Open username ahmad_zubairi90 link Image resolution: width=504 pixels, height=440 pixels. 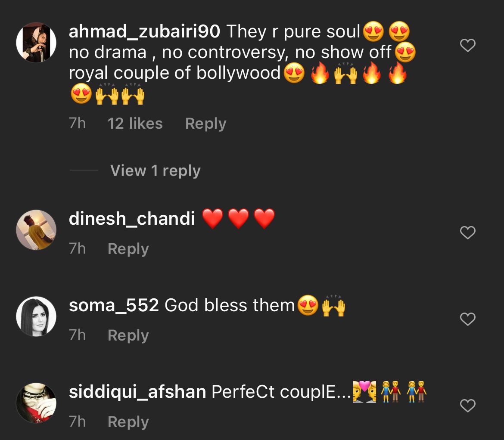click(x=144, y=32)
